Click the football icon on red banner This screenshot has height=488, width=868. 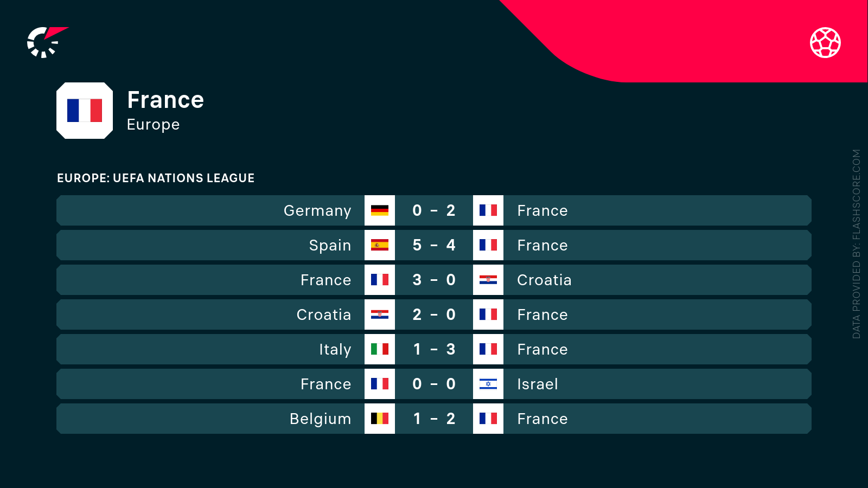point(825,42)
